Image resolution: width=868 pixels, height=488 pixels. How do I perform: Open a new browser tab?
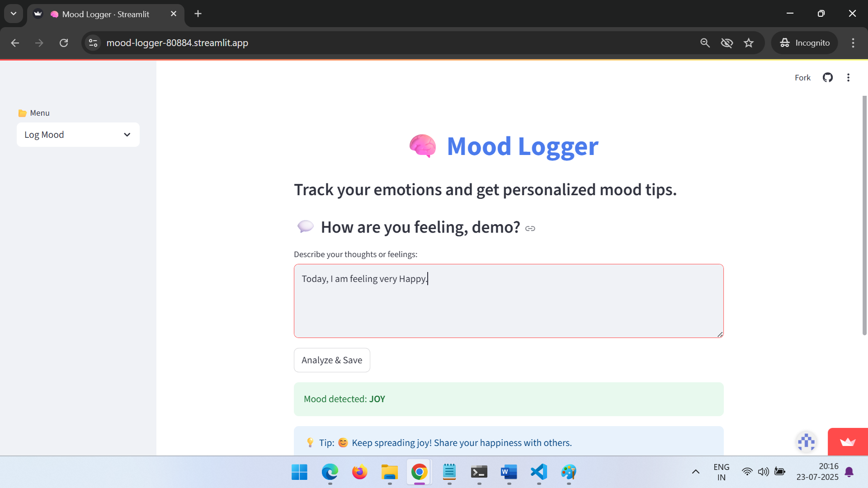click(198, 14)
